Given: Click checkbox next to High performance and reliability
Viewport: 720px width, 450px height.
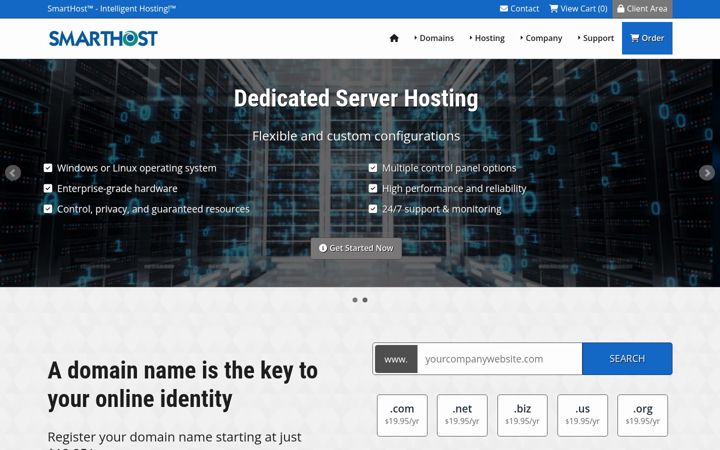Looking at the screenshot, I should (x=373, y=188).
